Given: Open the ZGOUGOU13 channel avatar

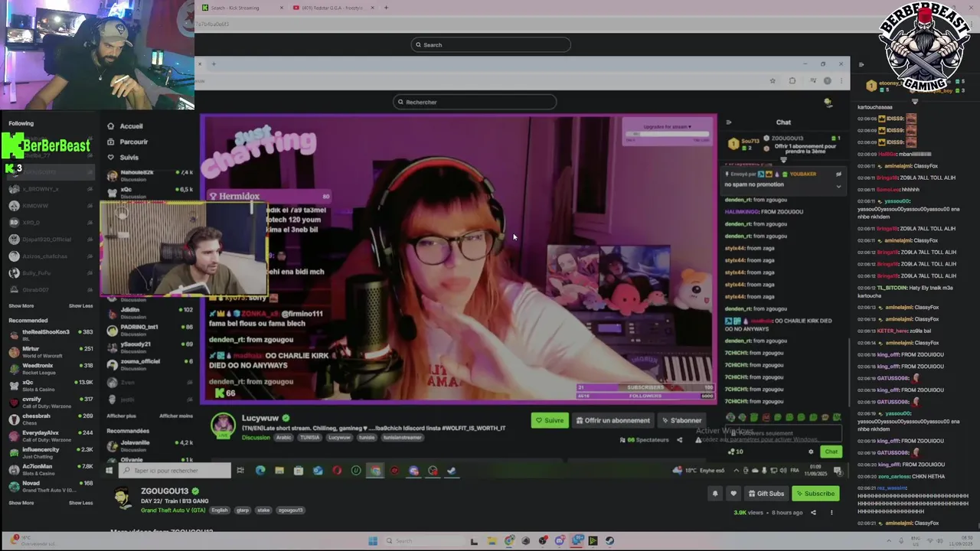Looking at the screenshot, I should [x=122, y=499].
